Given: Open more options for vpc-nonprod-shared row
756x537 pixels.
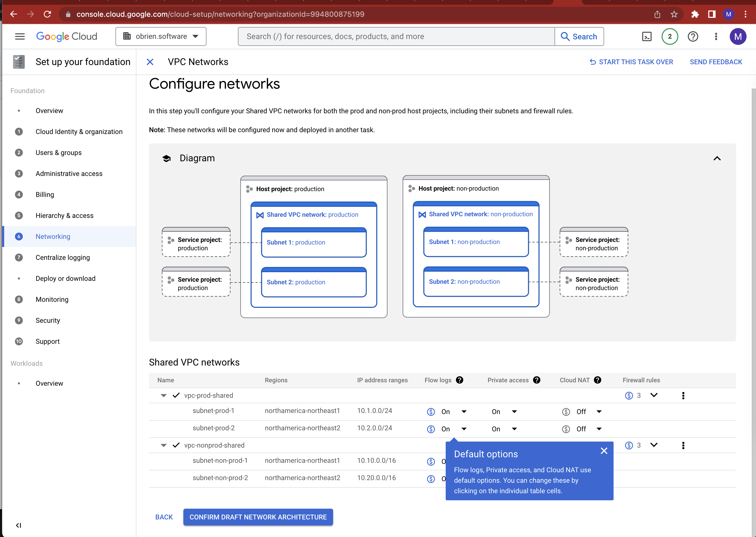Looking at the screenshot, I should click(x=683, y=445).
